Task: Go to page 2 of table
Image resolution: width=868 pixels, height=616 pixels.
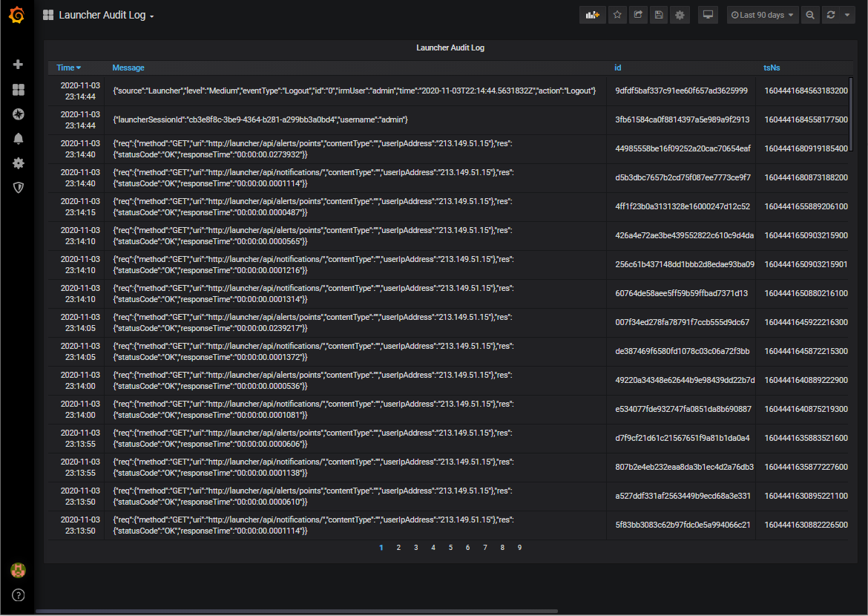Action: 398,547
